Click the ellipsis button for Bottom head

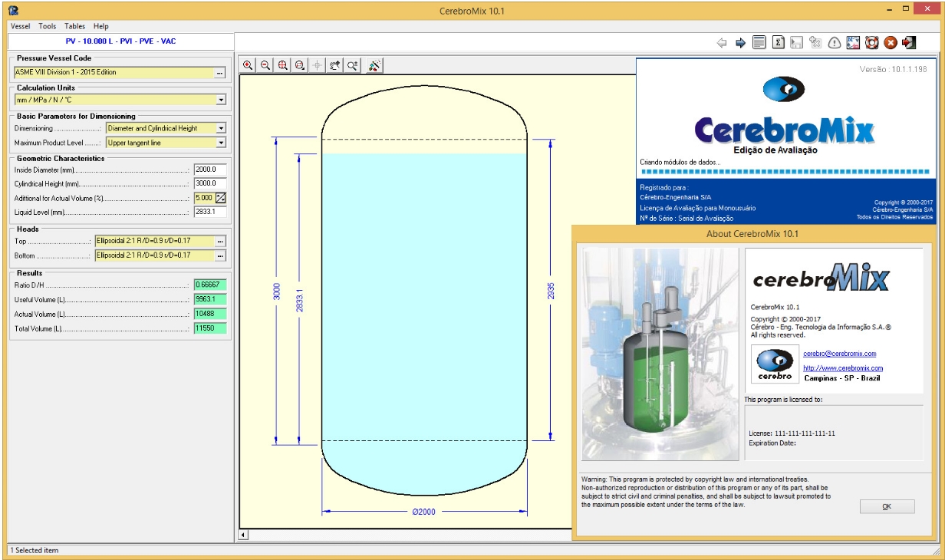pos(220,255)
